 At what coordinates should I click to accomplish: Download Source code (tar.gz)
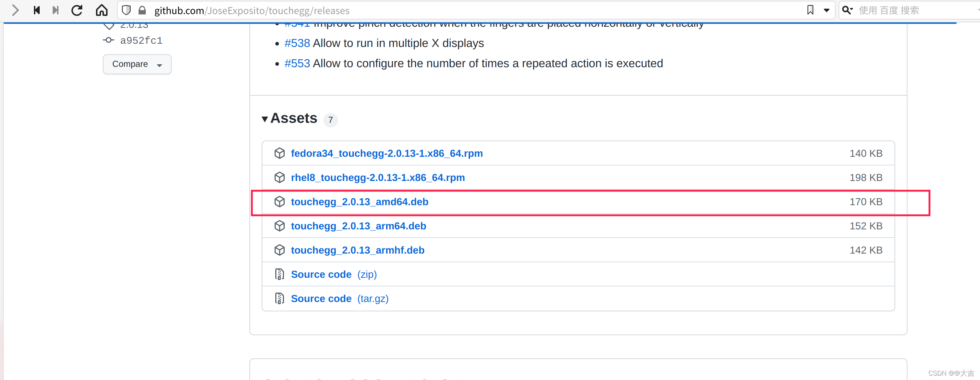pyautogui.click(x=340, y=298)
